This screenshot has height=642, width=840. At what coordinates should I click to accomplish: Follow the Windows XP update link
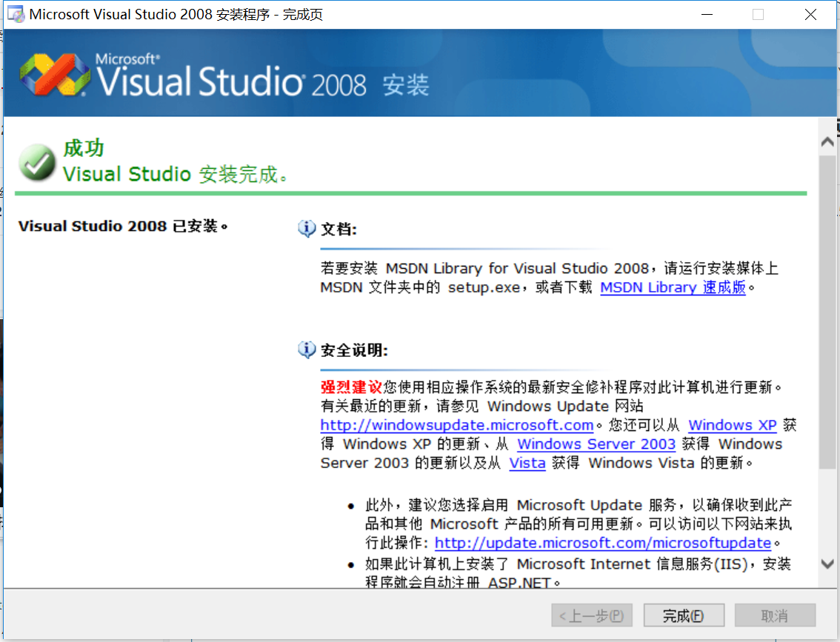[x=733, y=425]
